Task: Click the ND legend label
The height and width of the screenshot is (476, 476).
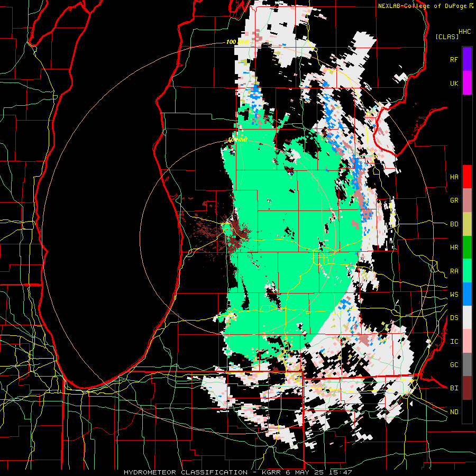Action: click(454, 411)
